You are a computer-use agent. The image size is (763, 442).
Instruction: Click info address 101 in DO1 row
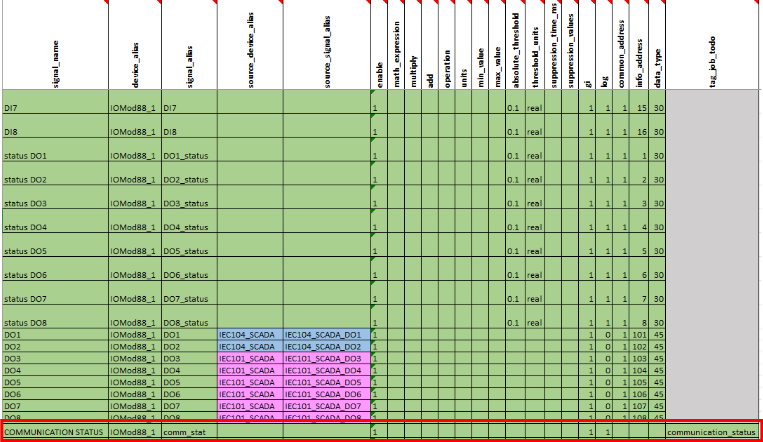click(639, 334)
